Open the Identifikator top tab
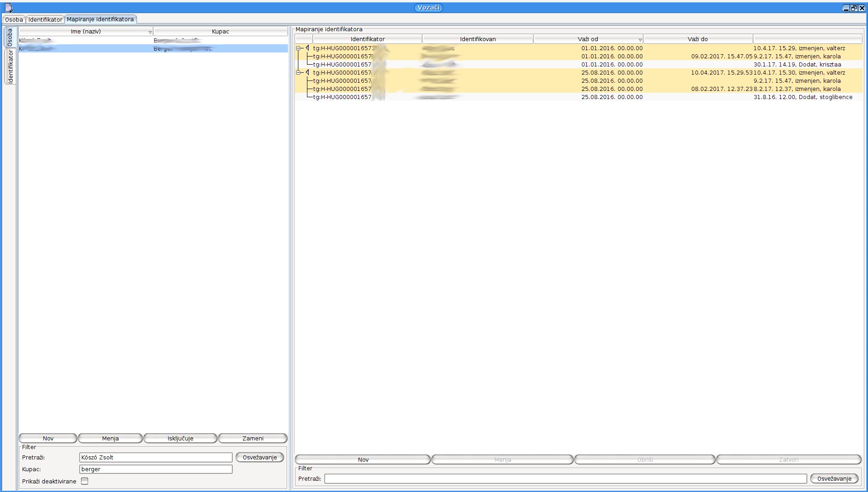Viewport: 868px width, 492px height. [x=45, y=19]
